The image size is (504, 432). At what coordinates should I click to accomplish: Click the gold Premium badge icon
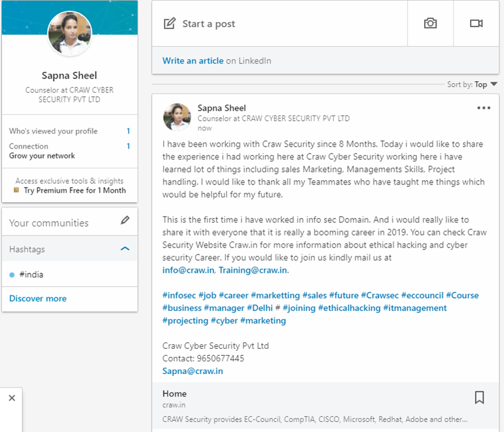pos(16,190)
